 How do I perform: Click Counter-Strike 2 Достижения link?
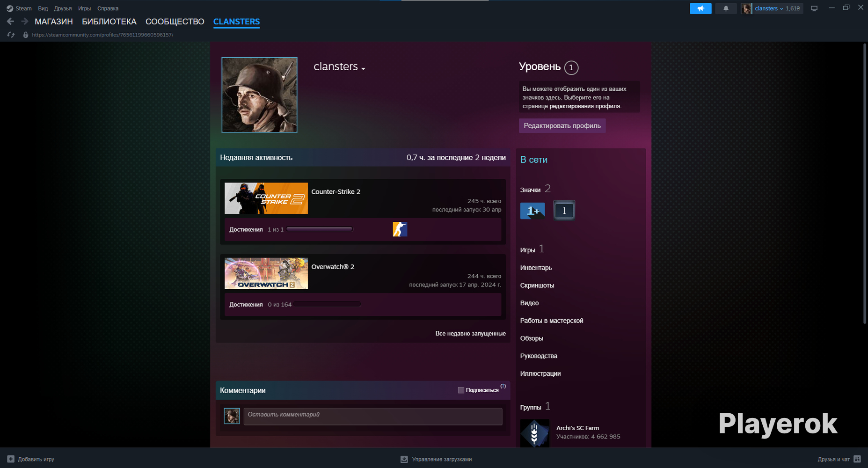(x=246, y=230)
